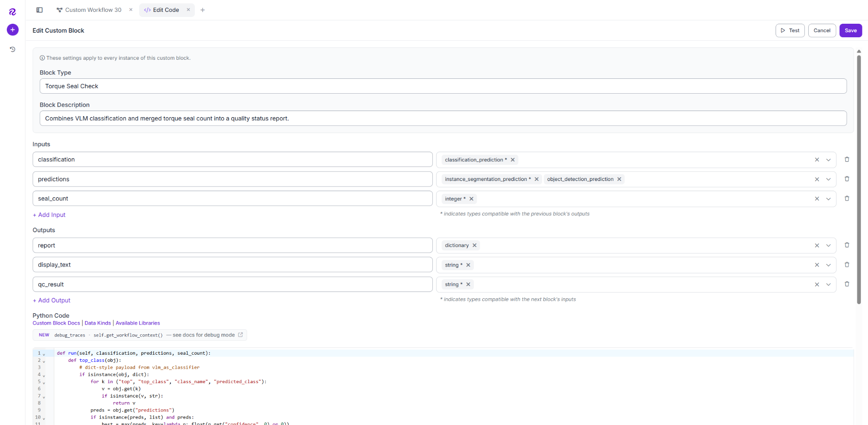Image resolution: width=868 pixels, height=425 pixels.
Task: Click the purple plus create button
Action: point(13,30)
